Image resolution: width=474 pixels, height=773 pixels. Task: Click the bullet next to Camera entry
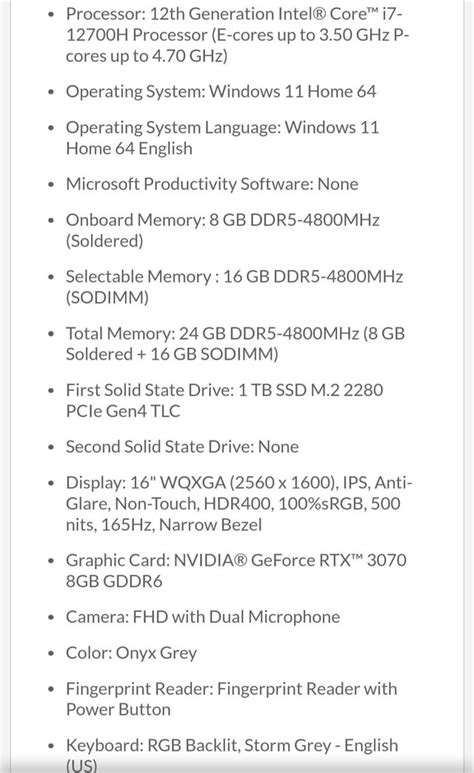coord(51,618)
